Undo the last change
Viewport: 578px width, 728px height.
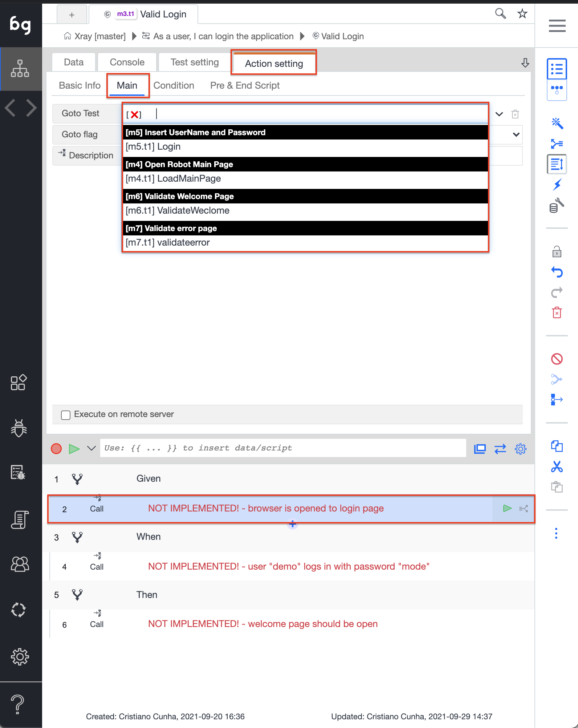point(557,272)
